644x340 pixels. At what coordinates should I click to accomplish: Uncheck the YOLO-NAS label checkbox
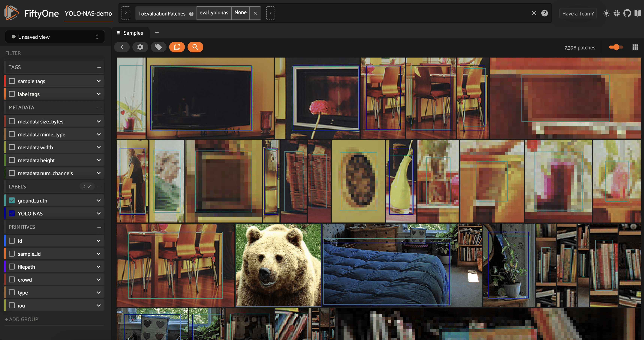click(12, 213)
